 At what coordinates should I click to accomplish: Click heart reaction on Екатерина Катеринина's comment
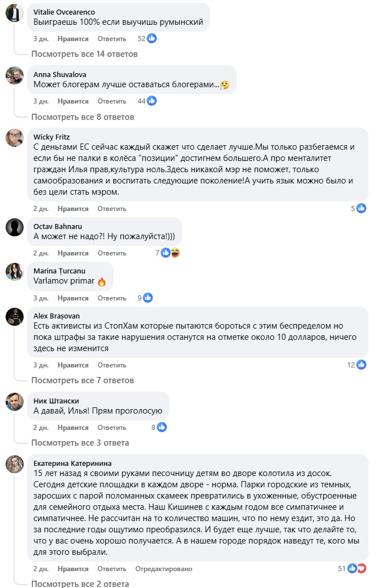[x=361, y=569]
